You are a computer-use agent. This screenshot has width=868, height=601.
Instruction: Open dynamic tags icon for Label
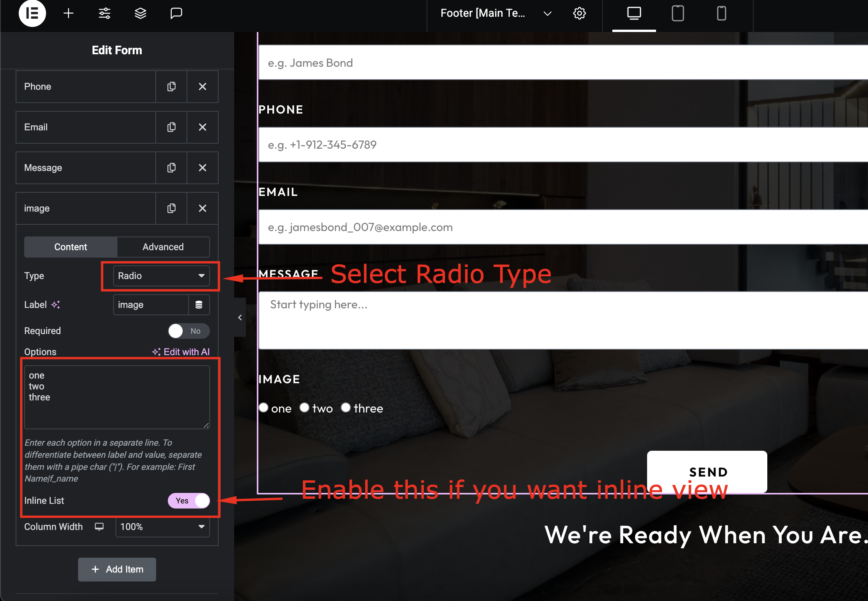point(199,305)
